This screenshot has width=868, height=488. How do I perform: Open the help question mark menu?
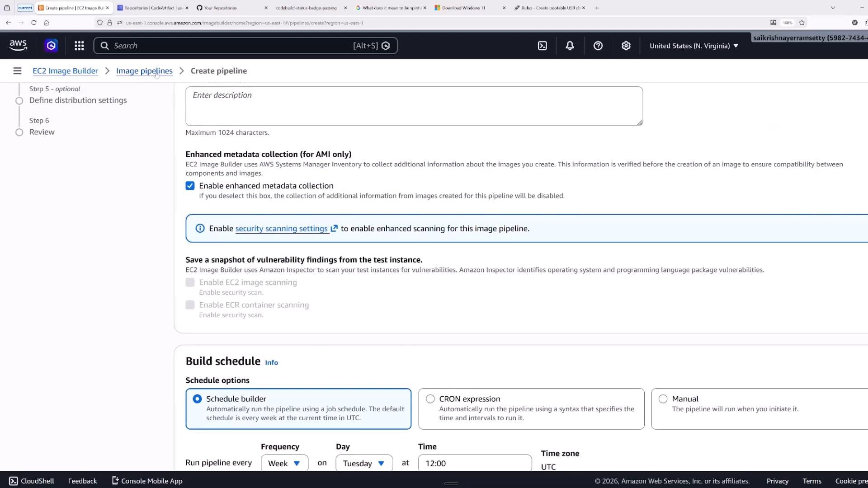598,46
